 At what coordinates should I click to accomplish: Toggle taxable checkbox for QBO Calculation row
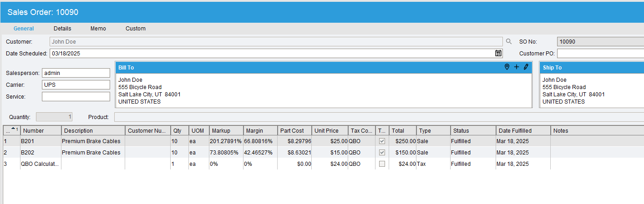[x=382, y=164]
